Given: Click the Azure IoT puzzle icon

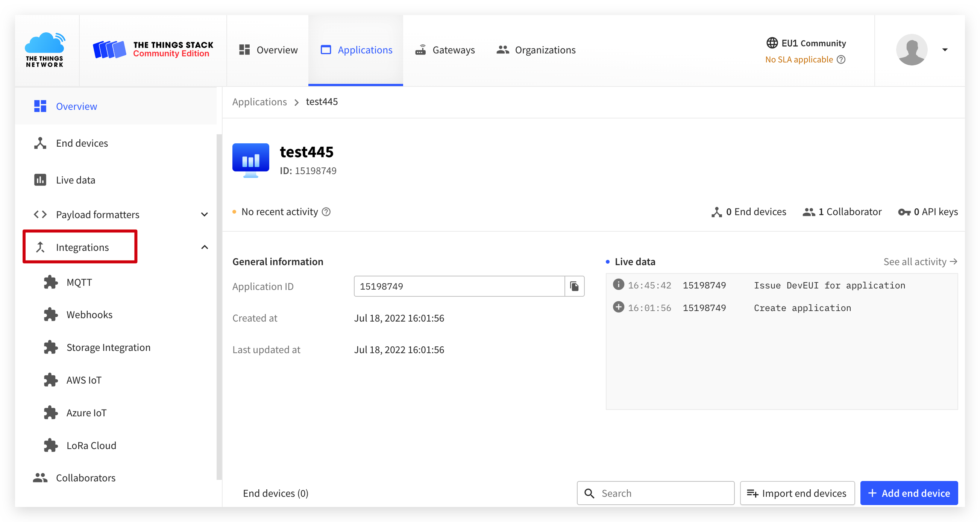Looking at the screenshot, I should pos(51,413).
